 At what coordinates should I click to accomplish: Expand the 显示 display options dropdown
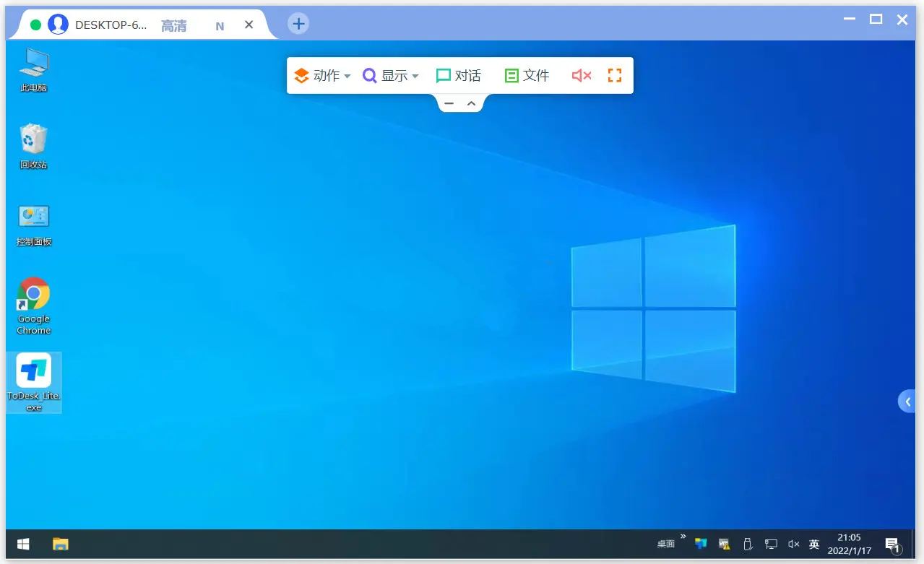pyautogui.click(x=391, y=74)
